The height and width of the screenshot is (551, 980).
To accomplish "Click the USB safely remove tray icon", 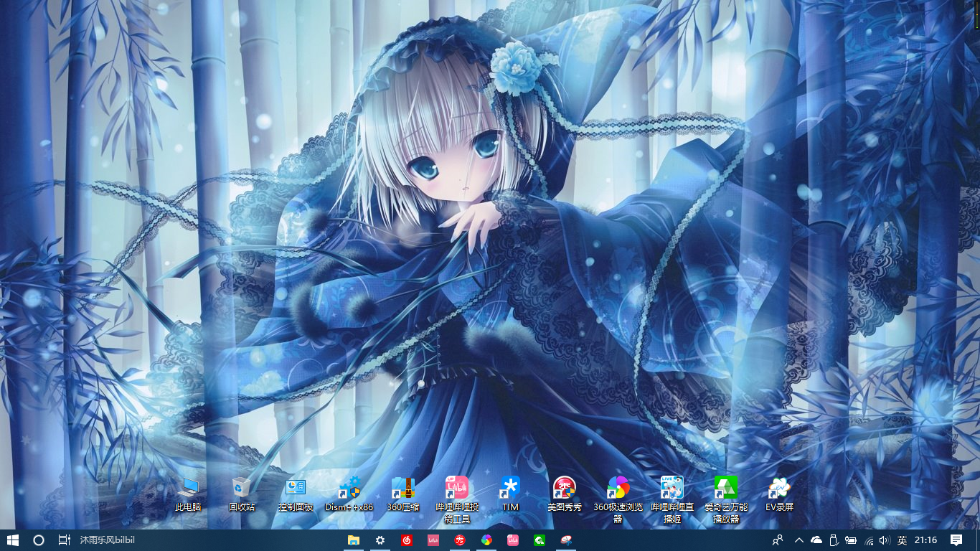I will (x=834, y=540).
